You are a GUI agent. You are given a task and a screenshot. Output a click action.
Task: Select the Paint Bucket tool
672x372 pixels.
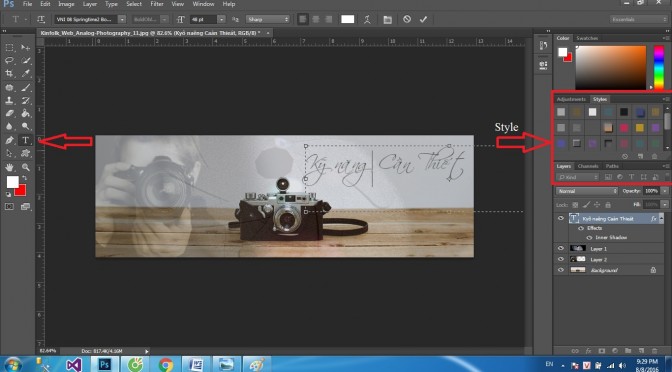click(26, 114)
